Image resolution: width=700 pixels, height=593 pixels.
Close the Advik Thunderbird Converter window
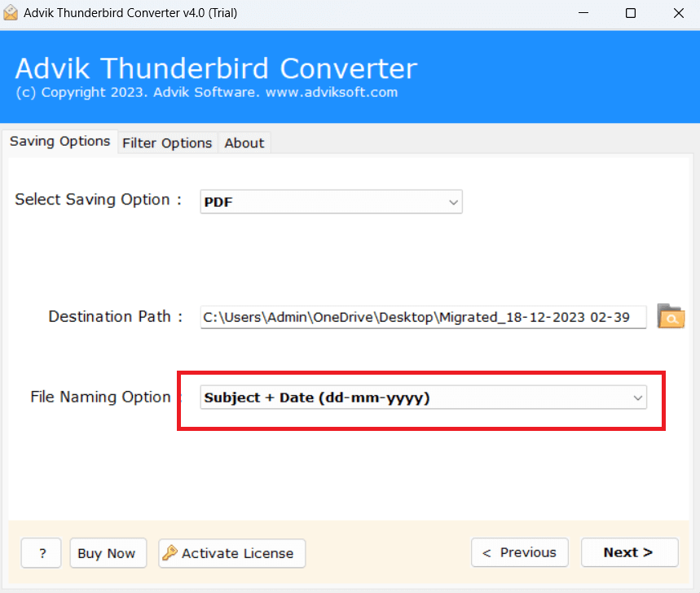click(x=679, y=13)
